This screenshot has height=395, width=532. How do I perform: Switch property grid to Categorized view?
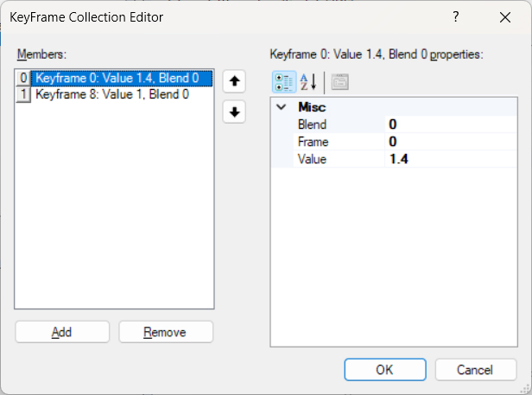pyautogui.click(x=284, y=82)
